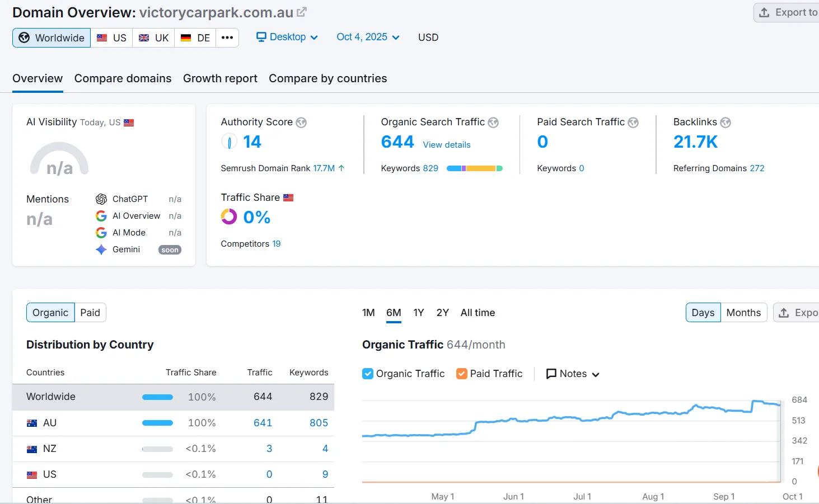Uncheck the Paid Traffic checkbox
The image size is (819, 504).
(462, 374)
